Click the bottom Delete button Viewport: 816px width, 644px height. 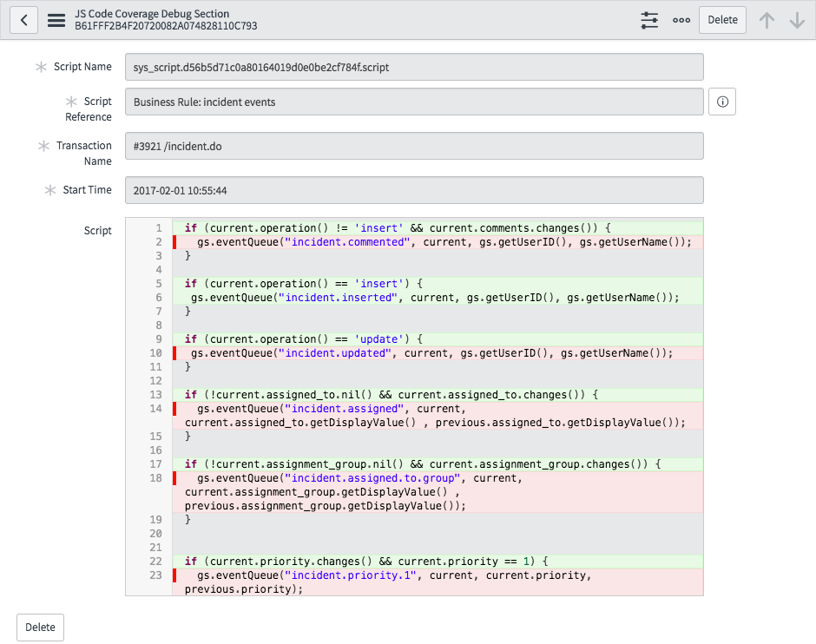pyautogui.click(x=40, y=628)
